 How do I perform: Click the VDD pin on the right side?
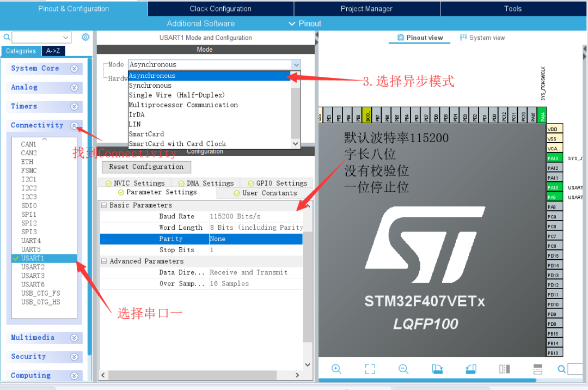point(555,129)
